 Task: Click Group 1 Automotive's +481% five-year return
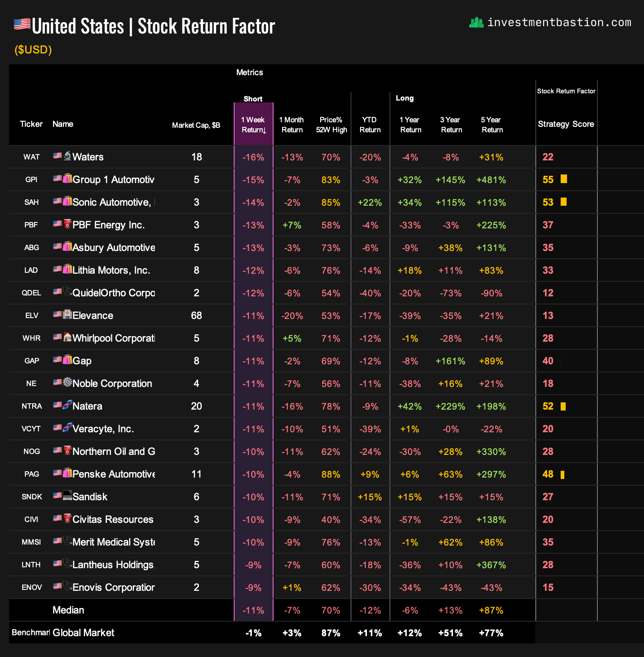pyautogui.click(x=491, y=180)
